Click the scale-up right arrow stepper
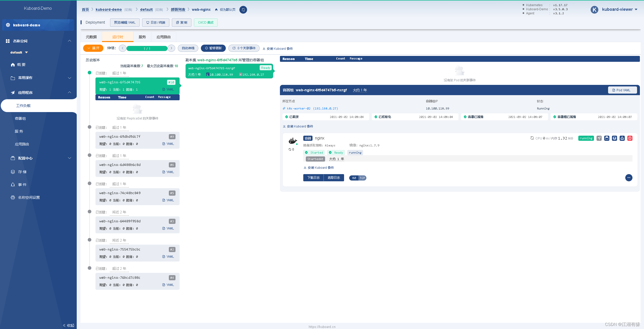The height and width of the screenshot is (329, 644). point(171,48)
